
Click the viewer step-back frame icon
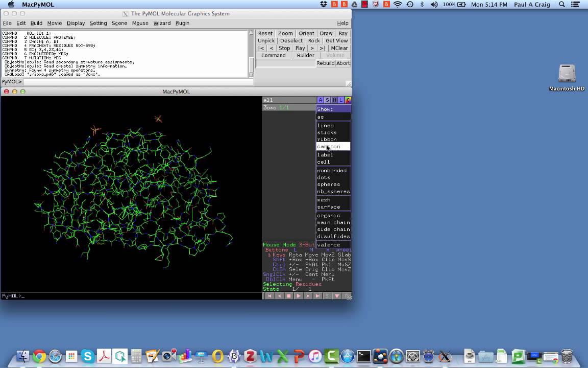click(279, 296)
